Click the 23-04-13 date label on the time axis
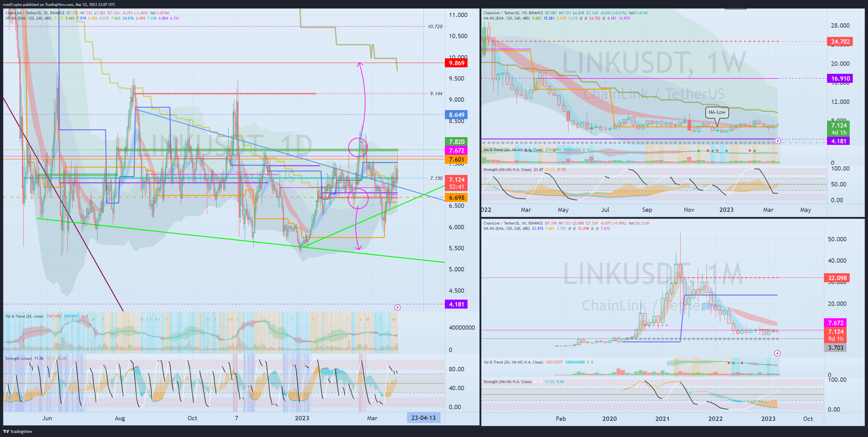Image resolution: width=868 pixels, height=437 pixels. (x=423, y=418)
